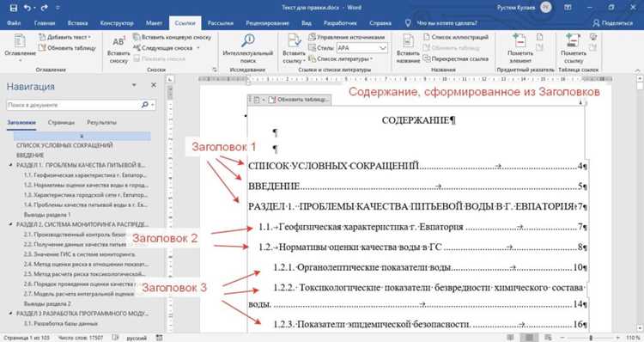This screenshot has width=644, height=342.
Task: Open the Список литературы dropdown
Action: pyautogui.click(x=341, y=58)
